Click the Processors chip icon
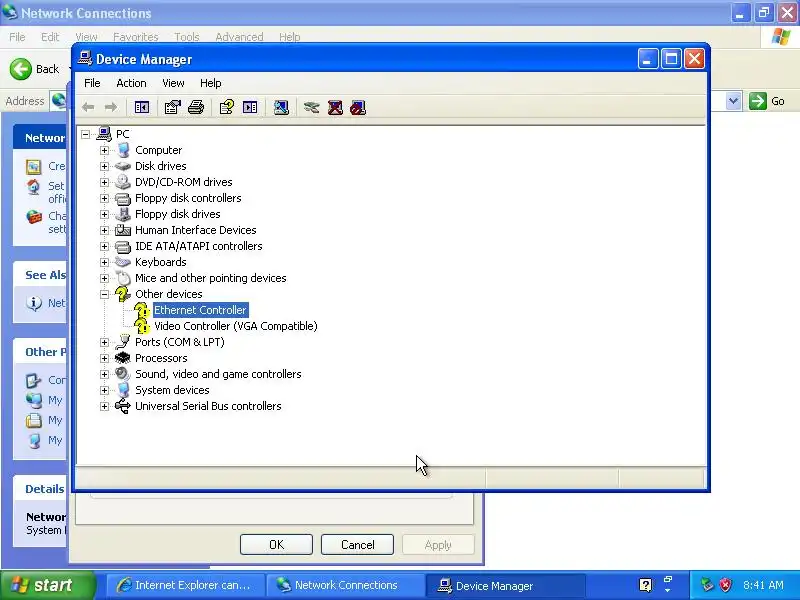Viewport: 800px width, 600px height. (x=122, y=358)
